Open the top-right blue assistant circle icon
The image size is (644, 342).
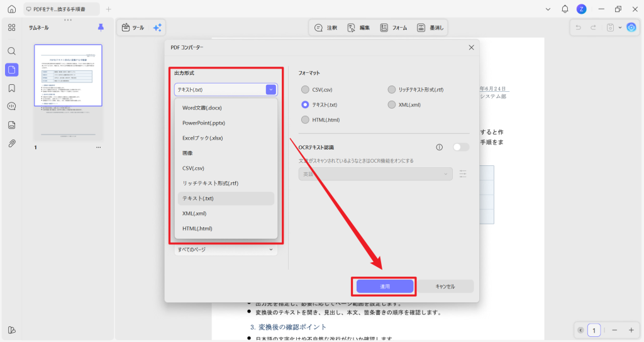point(631,28)
